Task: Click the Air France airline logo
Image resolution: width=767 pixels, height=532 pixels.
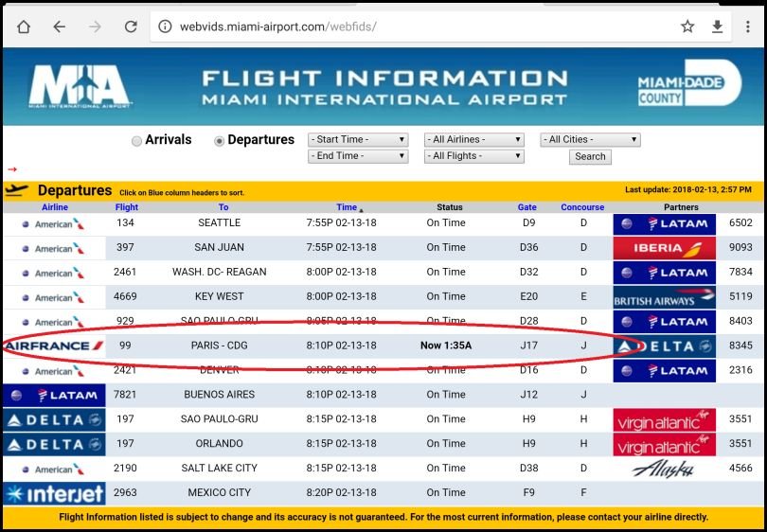Action: point(54,346)
